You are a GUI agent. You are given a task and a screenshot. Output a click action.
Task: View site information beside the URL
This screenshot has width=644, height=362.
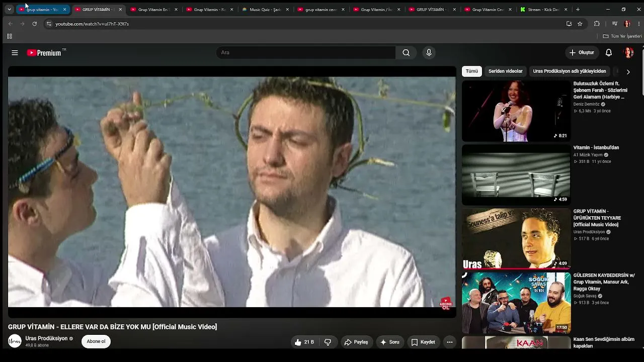coord(49,24)
